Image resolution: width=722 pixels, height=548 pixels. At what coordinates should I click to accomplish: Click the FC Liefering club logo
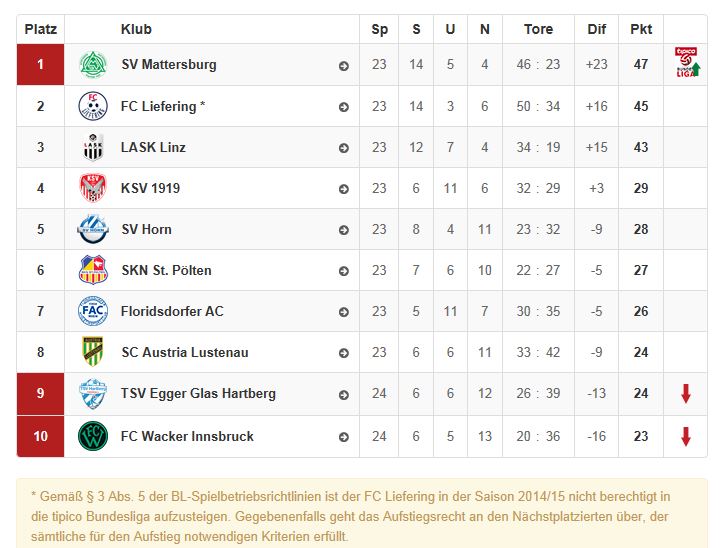click(93, 106)
